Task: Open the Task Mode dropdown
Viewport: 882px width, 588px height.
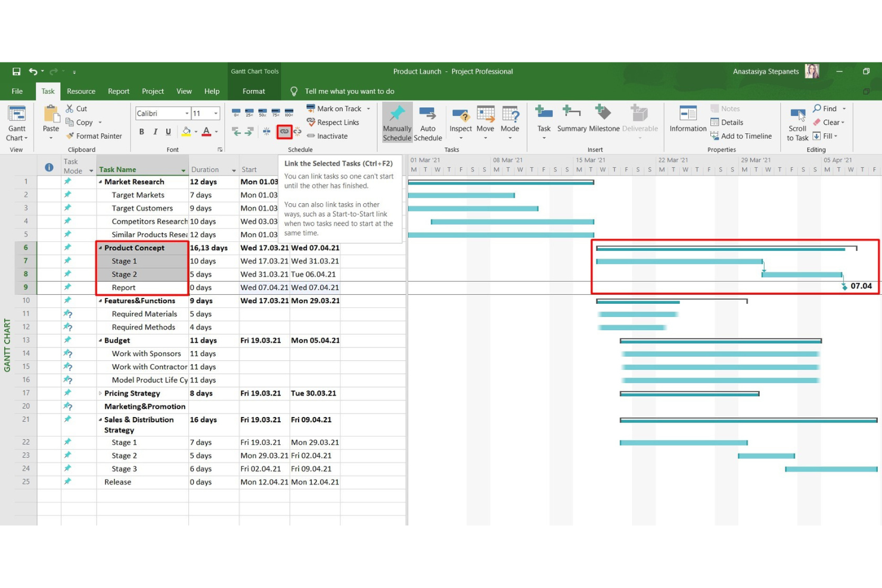Action: [x=91, y=171]
